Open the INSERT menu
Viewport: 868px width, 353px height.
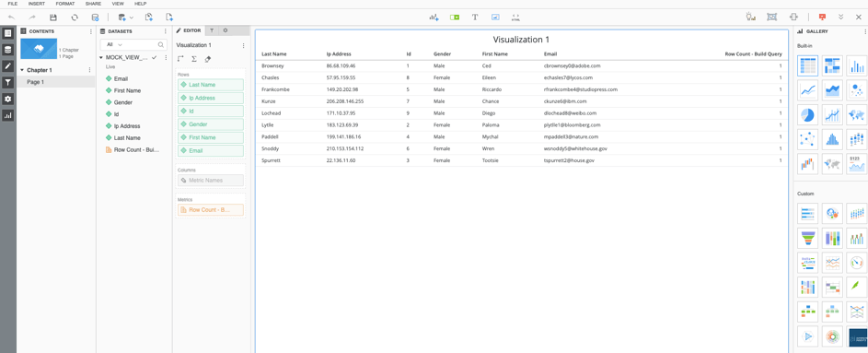pos(37,4)
